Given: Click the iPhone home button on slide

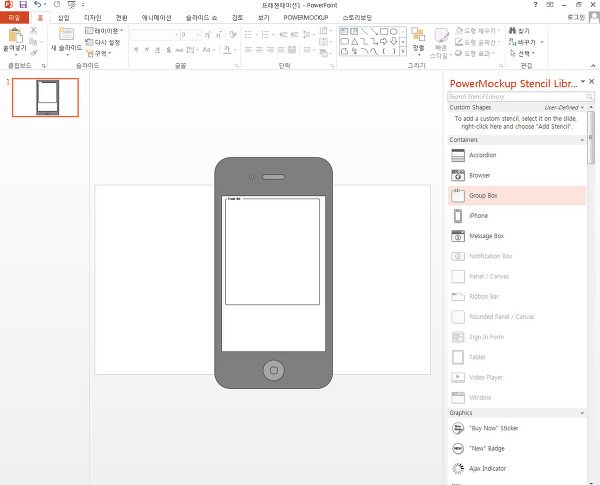Looking at the screenshot, I should [274, 370].
